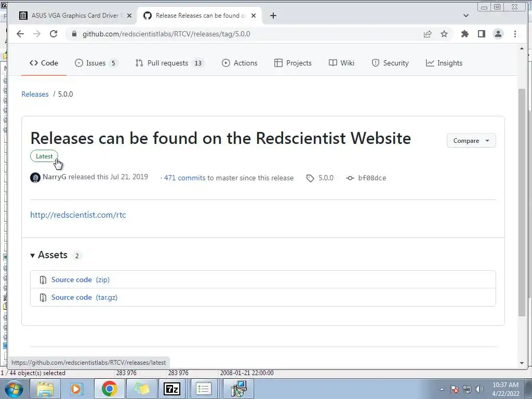Open sticky notes taskbar icon
Screen dimensions: 532x399
141,389
